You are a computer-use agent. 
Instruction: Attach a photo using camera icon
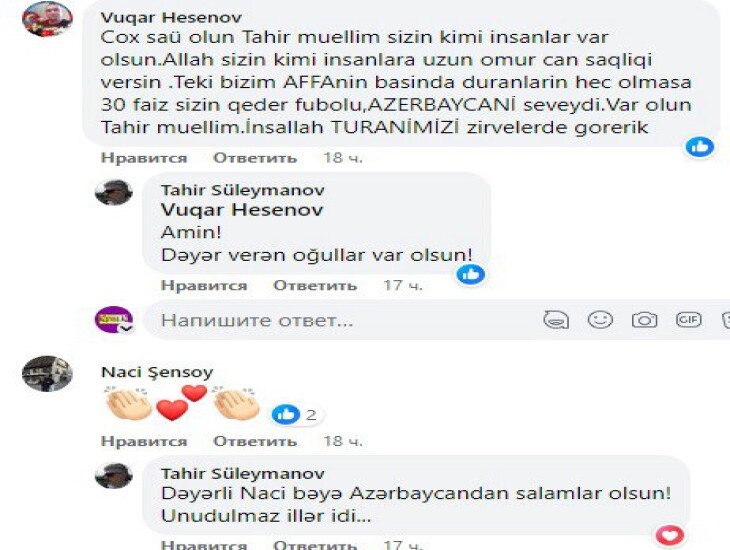(x=644, y=320)
